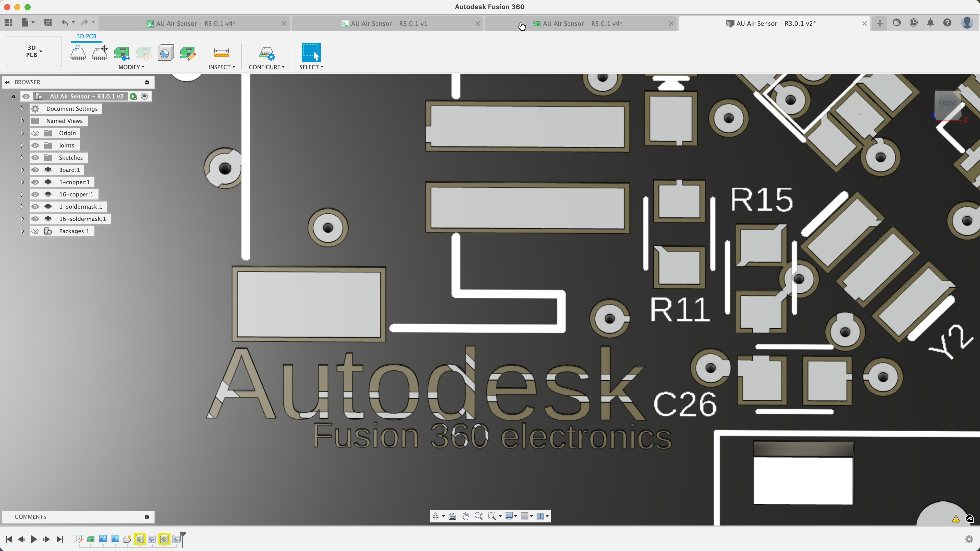The height and width of the screenshot is (551, 980).
Task: Select the Measure tool under INSPECT
Action: (x=222, y=53)
